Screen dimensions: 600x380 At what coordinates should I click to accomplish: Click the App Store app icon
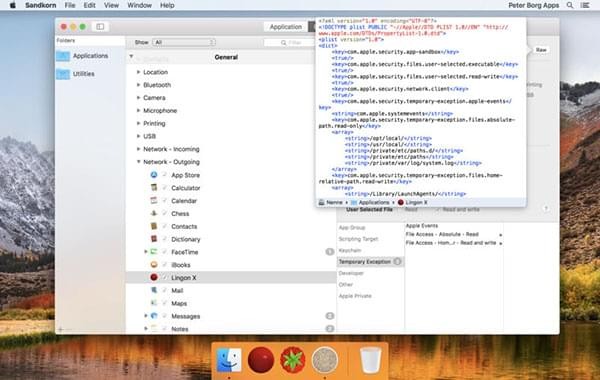click(154, 175)
